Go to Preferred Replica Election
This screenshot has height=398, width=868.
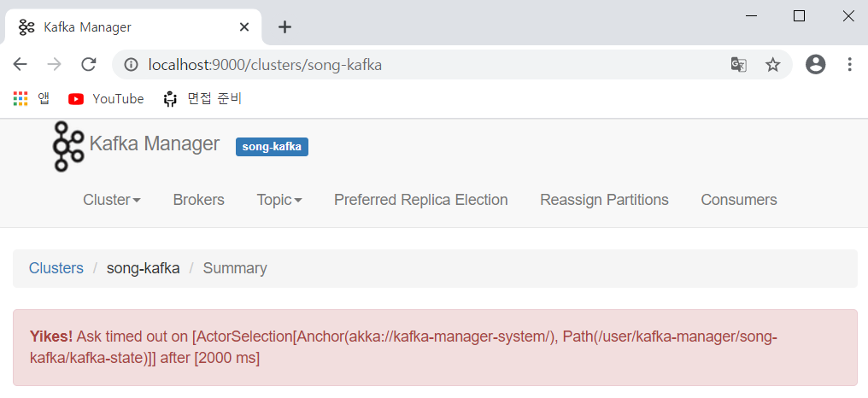pos(421,200)
